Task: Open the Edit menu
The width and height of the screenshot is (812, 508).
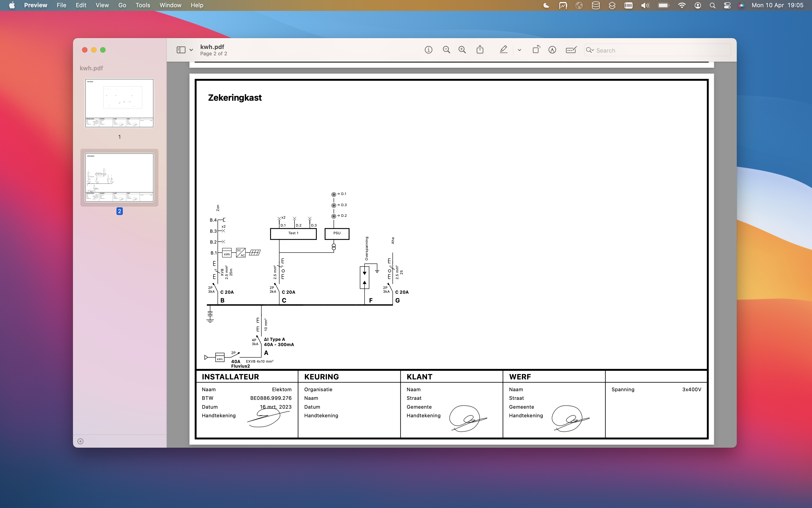Action: pos(81,5)
